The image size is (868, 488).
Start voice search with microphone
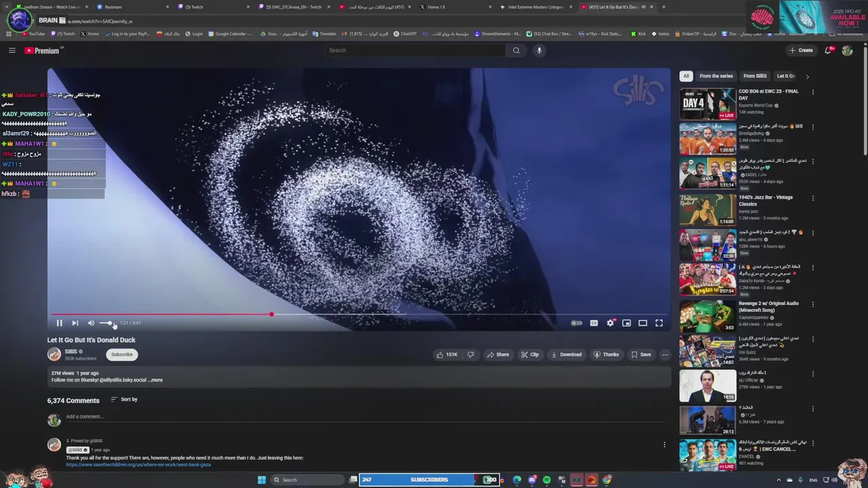(539, 50)
